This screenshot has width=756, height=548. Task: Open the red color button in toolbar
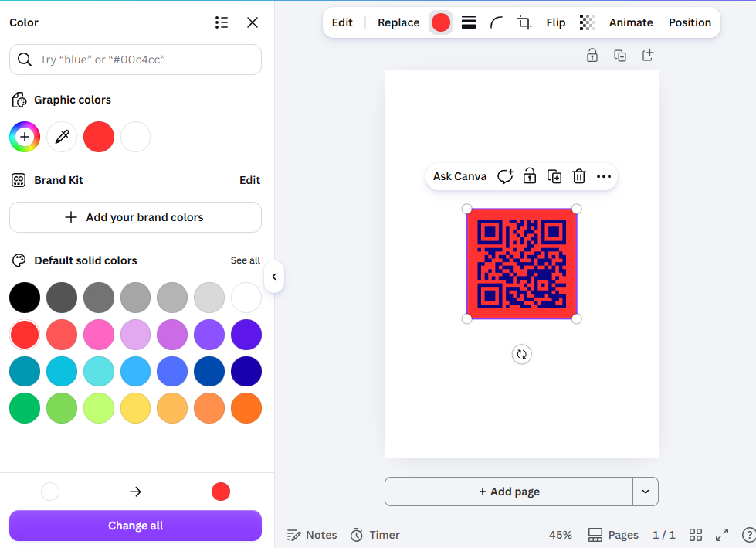pos(441,22)
